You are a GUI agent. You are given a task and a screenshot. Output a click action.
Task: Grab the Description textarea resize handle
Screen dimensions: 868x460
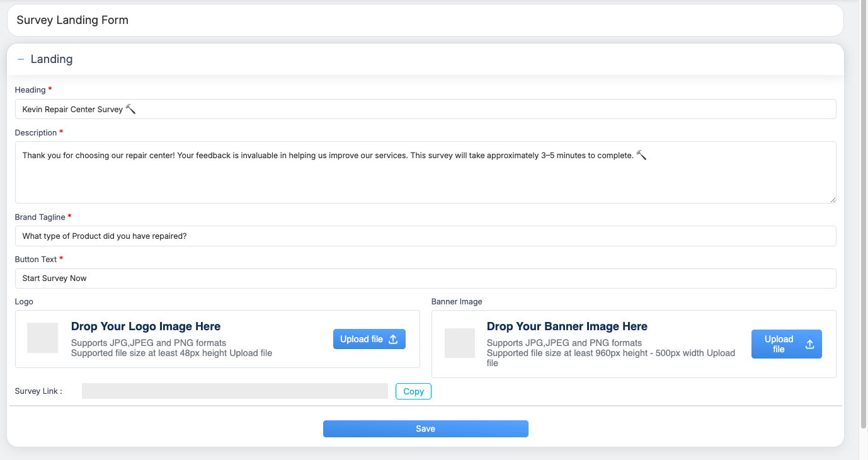[x=832, y=199]
